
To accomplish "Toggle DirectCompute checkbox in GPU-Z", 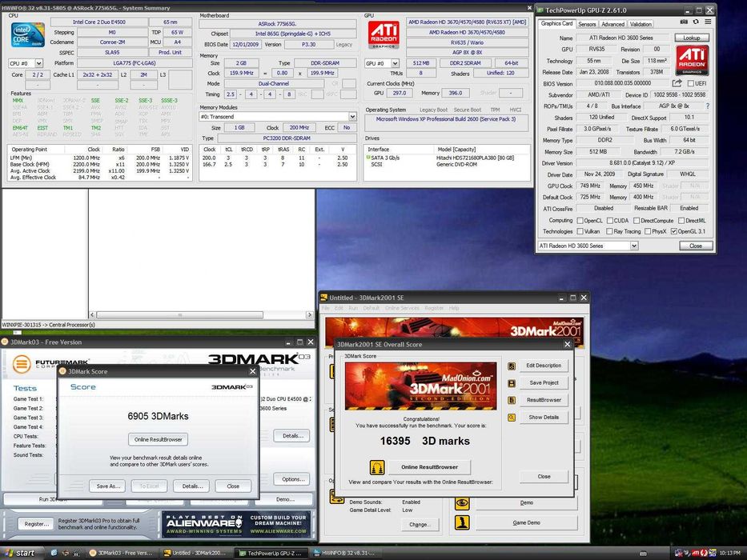I will point(637,221).
